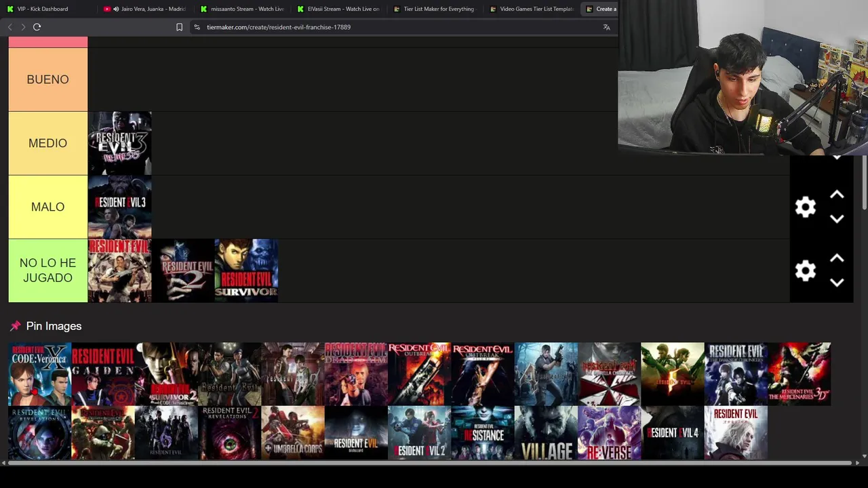Image resolution: width=868 pixels, height=488 pixels.
Task: Select the active Create a tab
Action: [601, 9]
